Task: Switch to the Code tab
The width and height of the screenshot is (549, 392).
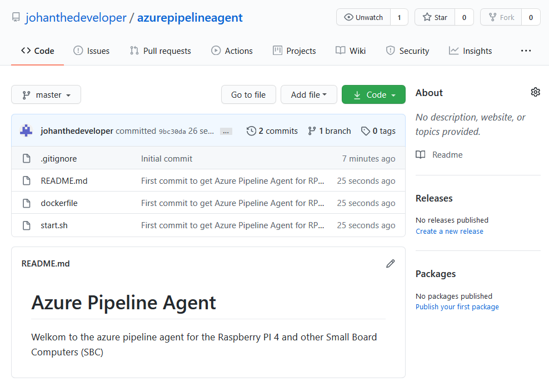Action: [x=37, y=51]
